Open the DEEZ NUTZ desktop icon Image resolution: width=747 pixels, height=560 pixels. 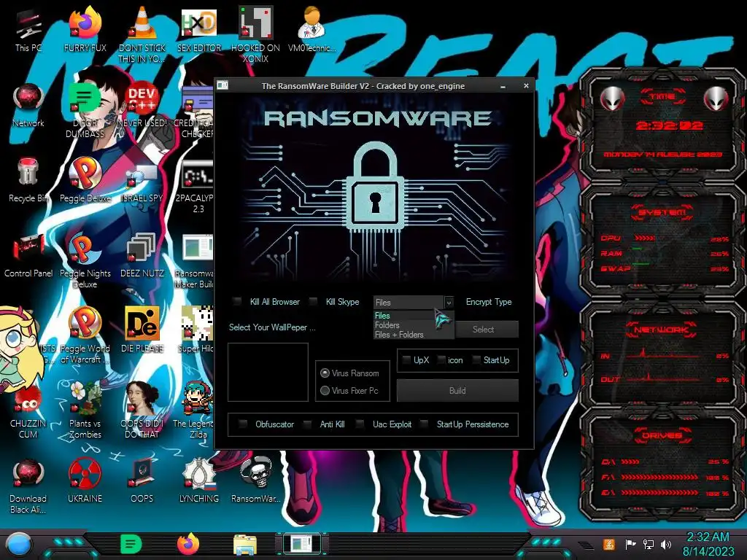(x=142, y=256)
